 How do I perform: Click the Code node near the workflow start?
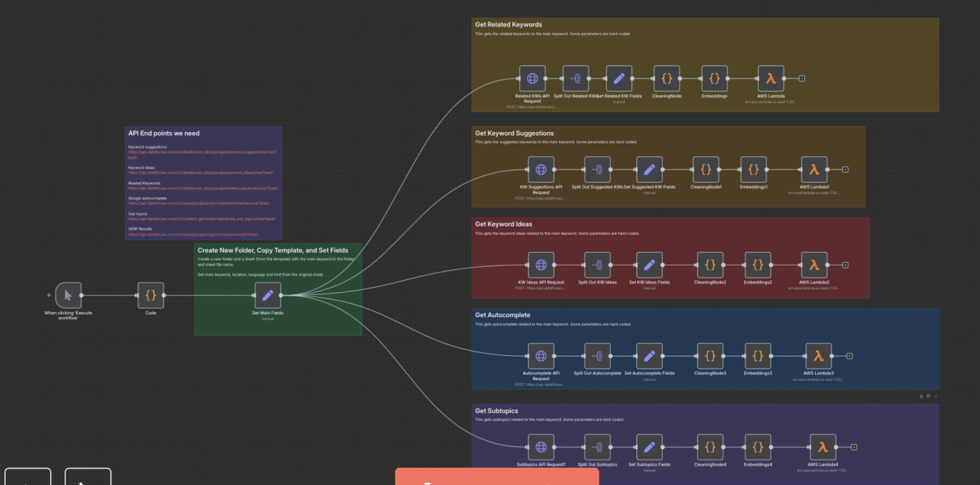tap(150, 295)
